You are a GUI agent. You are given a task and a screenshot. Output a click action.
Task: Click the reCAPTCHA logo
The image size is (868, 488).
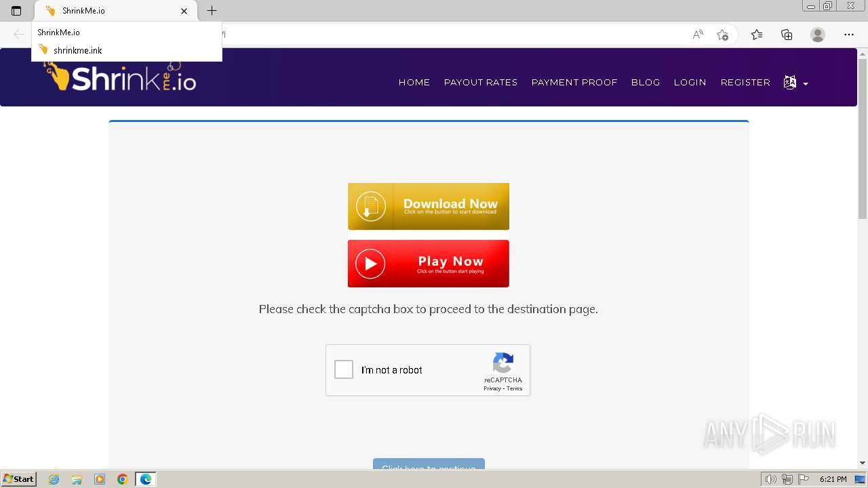503,363
